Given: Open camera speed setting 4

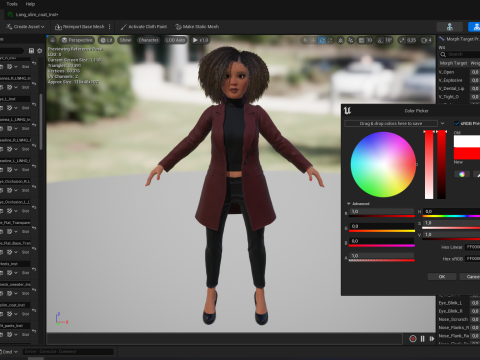Looking at the screenshot, I should 426,40.
